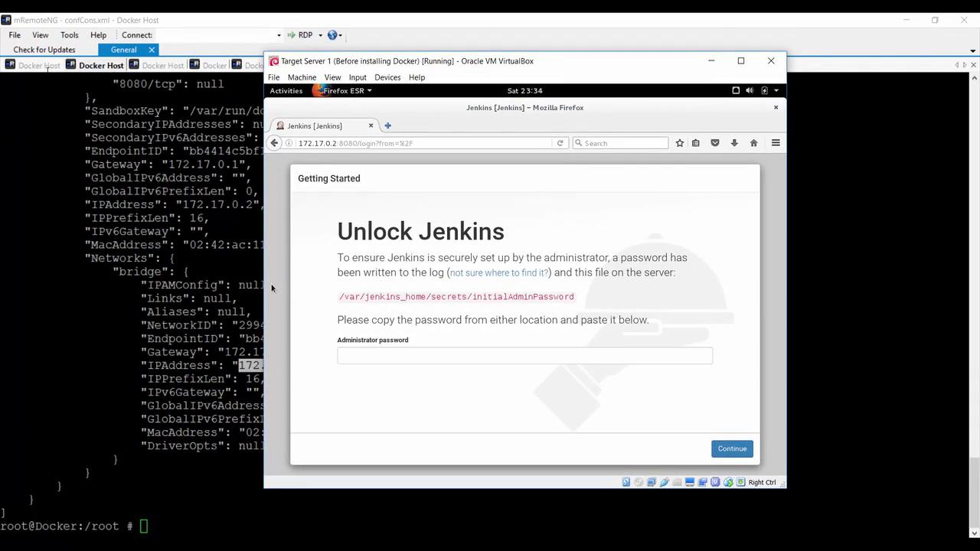Click the Jenkins Continue button
The image size is (980, 551).
point(732,448)
